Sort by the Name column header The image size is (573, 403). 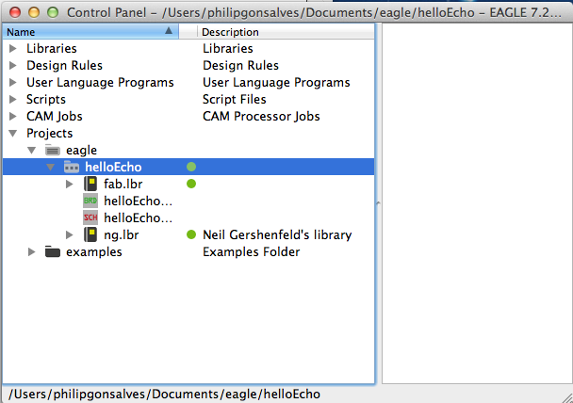pos(91,32)
